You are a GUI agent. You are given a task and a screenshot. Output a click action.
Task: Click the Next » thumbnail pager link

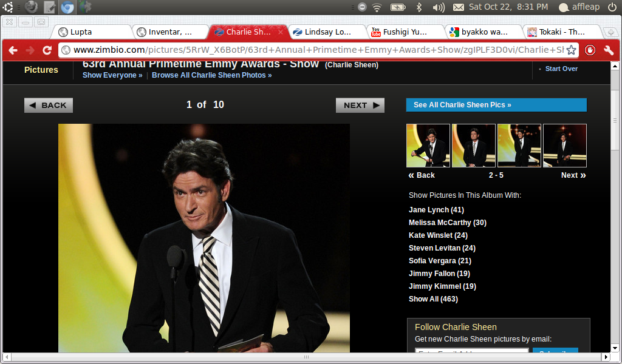(573, 175)
